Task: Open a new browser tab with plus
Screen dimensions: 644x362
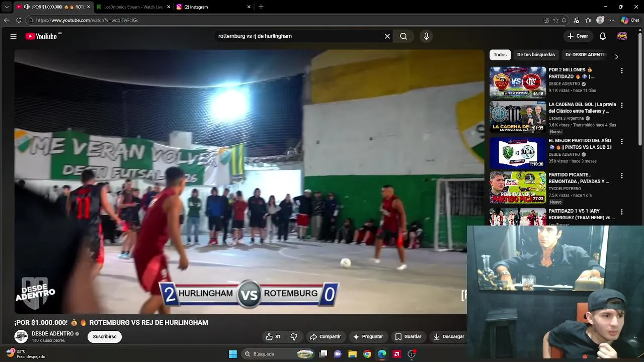Action: coord(261,7)
